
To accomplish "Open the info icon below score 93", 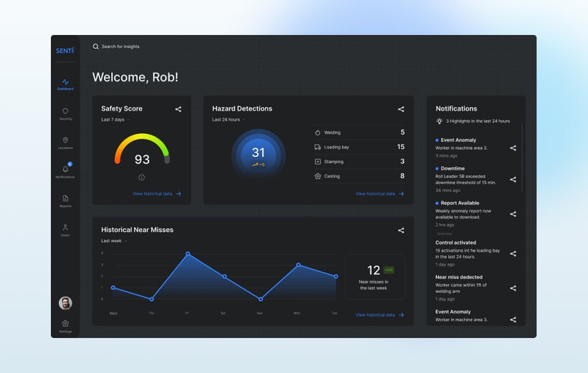I will coord(141,177).
